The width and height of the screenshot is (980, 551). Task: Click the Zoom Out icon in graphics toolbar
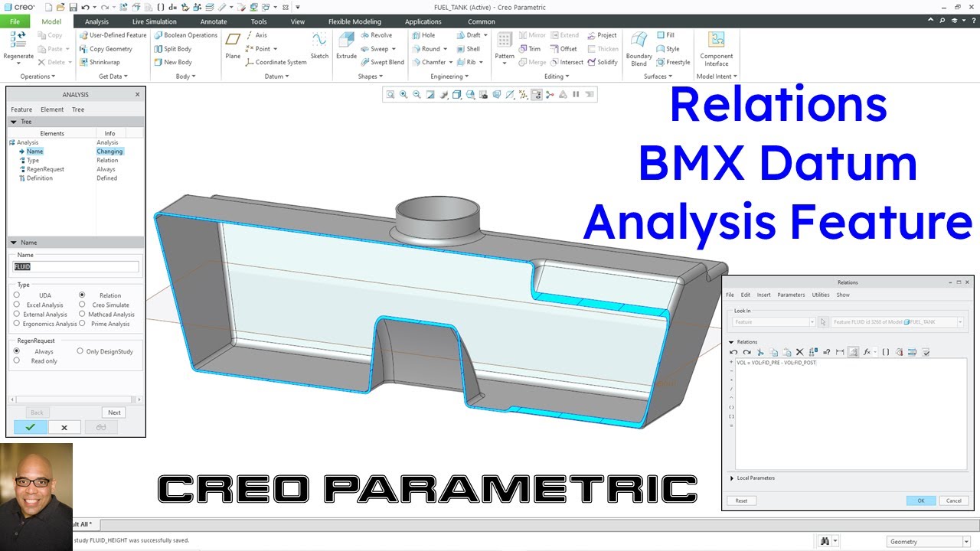[416, 95]
